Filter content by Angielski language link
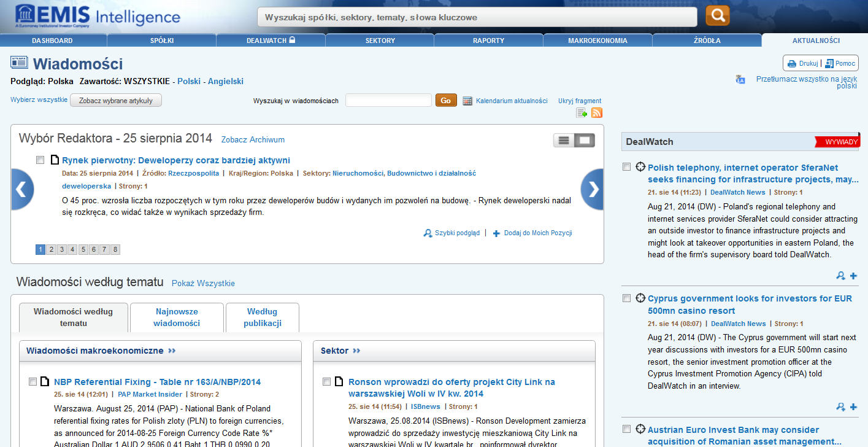Viewport: 868px width, 447px height. (226, 81)
